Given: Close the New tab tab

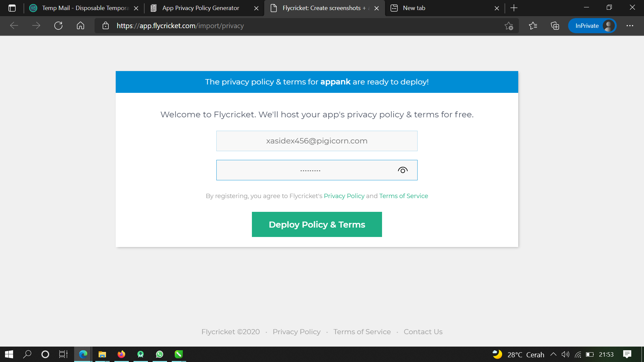Looking at the screenshot, I should (497, 8).
